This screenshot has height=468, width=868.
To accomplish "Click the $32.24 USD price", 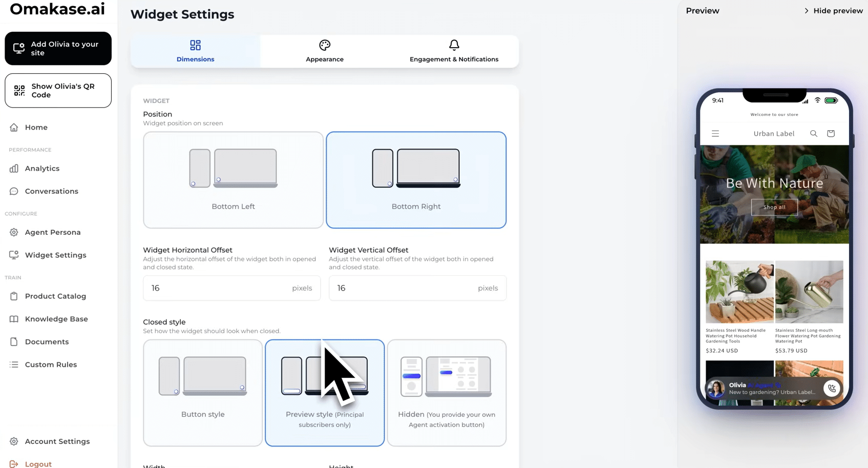I will tap(722, 351).
